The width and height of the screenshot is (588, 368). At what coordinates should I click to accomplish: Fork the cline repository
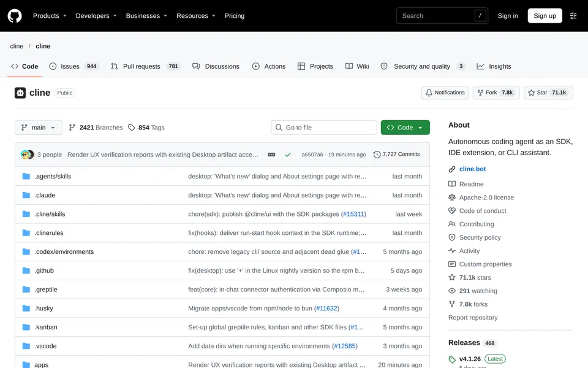(x=496, y=93)
